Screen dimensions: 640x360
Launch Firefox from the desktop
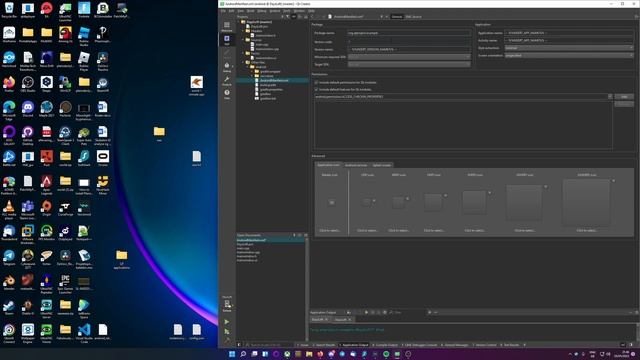[9, 84]
